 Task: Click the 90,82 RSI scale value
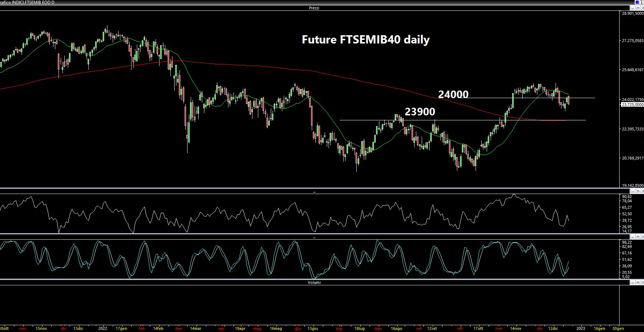tap(627, 197)
